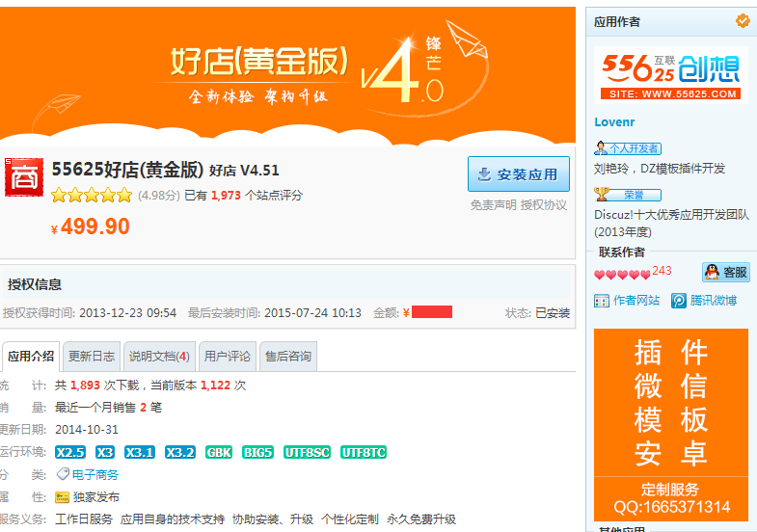Click the UTF8TC encoding badge
This screenshot has width=757, height=532.
(x=364, y=452)
